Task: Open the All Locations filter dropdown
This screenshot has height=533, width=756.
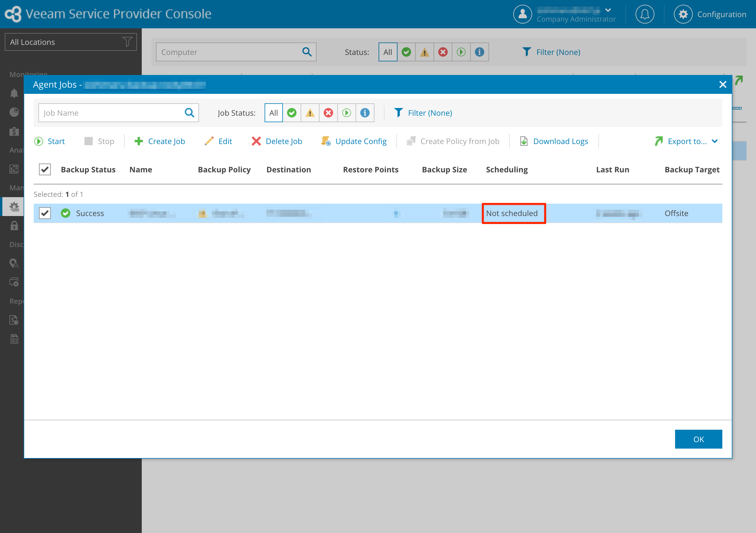Action: pos(71,42)
